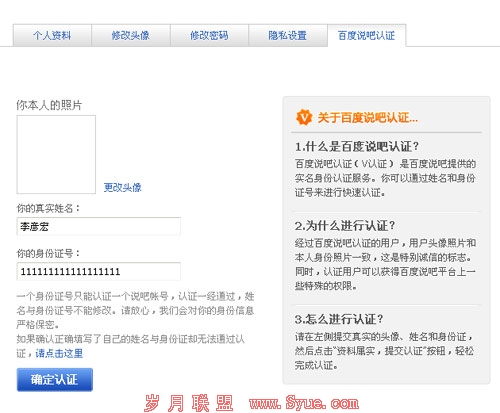
Task: Click the www.Syue.com watermark text
Action: (304, 403)
